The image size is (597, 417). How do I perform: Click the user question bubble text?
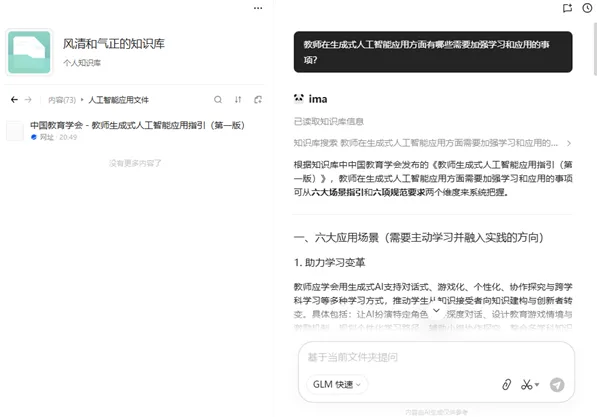click(426, 52)
